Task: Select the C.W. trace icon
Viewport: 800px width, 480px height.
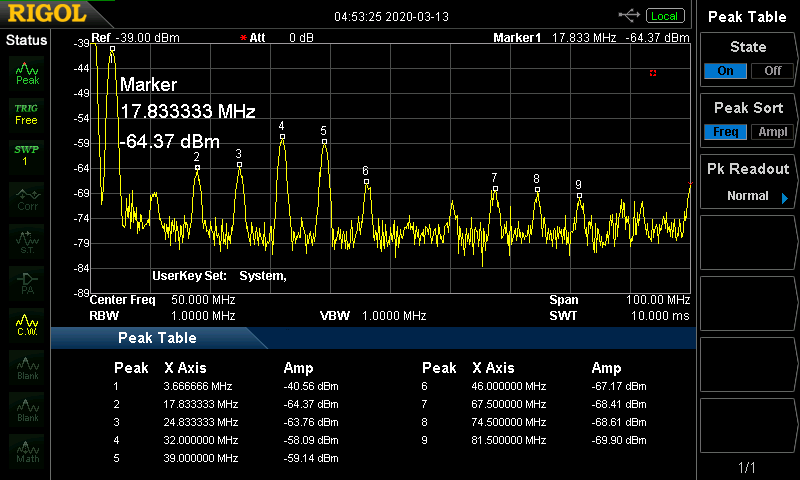Action: (27, 325)
